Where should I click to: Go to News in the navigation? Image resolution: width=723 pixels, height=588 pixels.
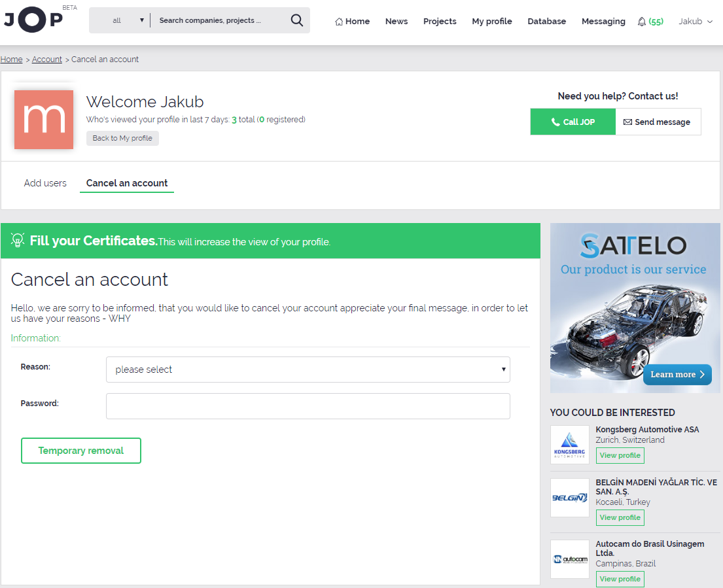[x=397, y=21]
